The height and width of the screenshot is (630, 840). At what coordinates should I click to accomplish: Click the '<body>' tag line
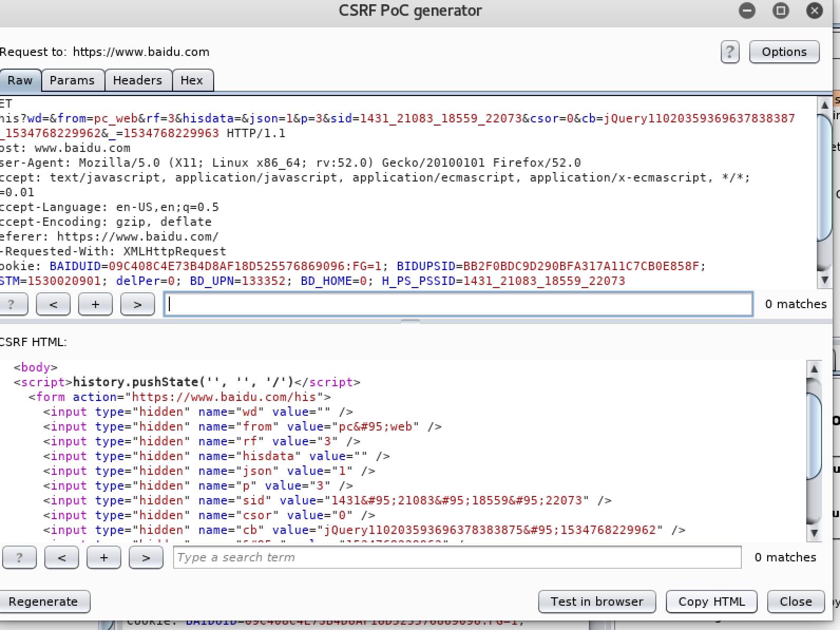pos(35,367)
